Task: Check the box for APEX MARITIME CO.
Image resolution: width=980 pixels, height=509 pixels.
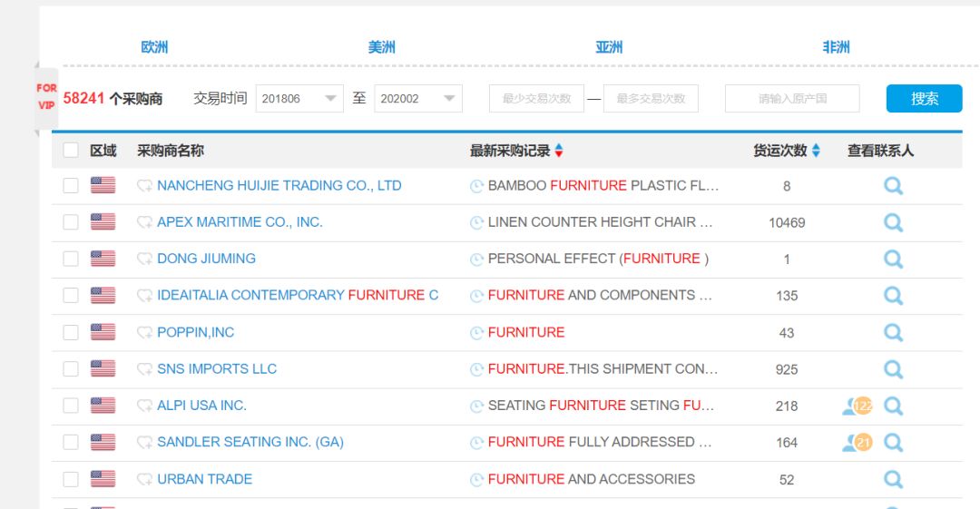Action: (71, 222)
